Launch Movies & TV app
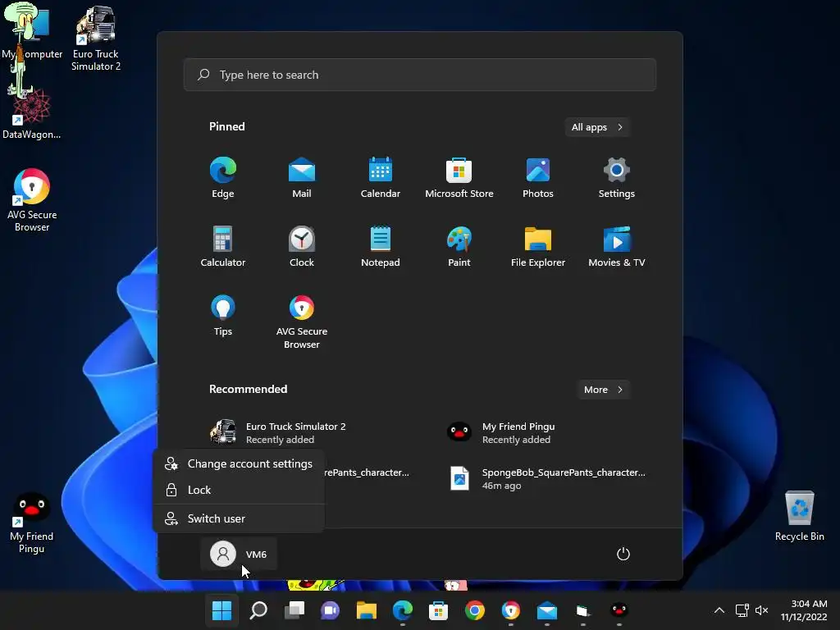The image size is (840, 630). pyautogui.click(x=617, y=246)
